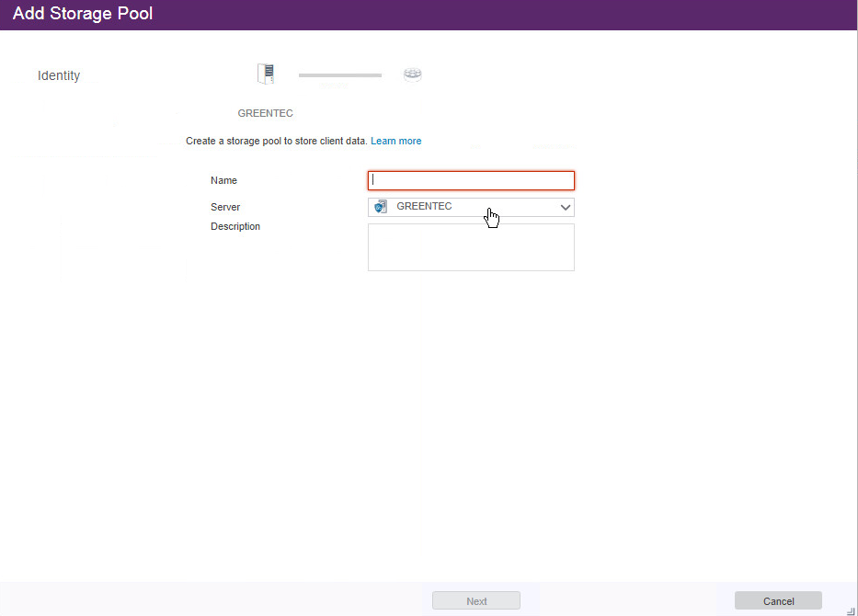Click the GREENTEC caption under the server icon

coord(265,113)
